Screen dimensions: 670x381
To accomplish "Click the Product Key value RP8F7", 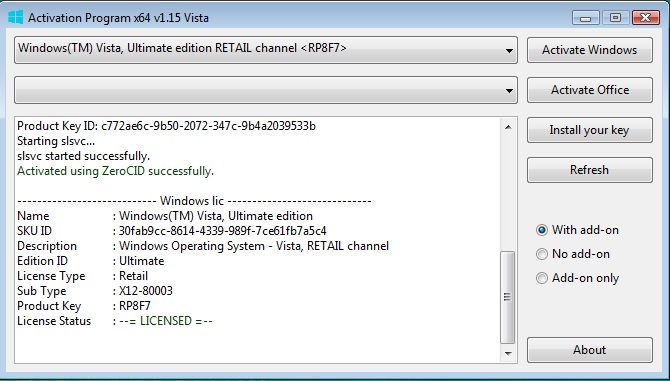I will [x=135, y=306].
